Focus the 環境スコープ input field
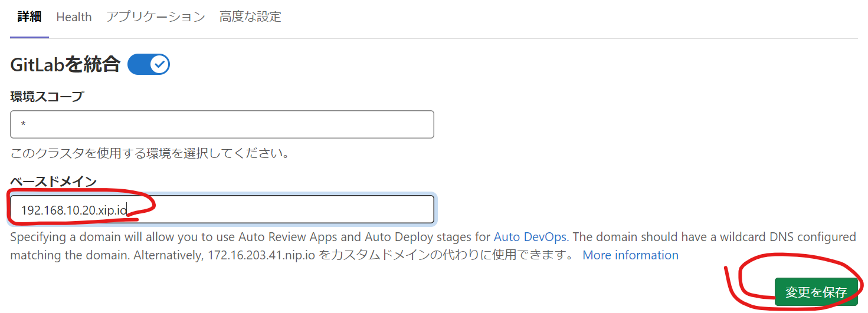This screenshot has height=313, width=868. pos(222,124)
